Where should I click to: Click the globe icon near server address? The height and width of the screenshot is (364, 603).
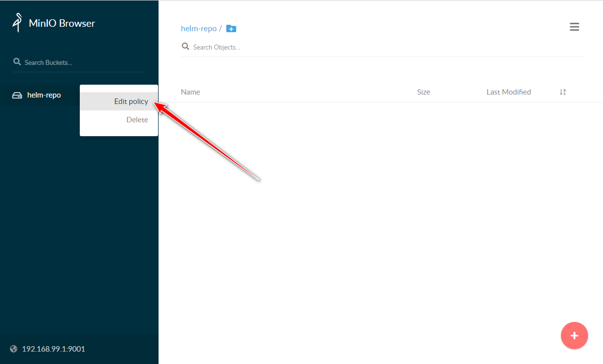click(x=14, y=349)
